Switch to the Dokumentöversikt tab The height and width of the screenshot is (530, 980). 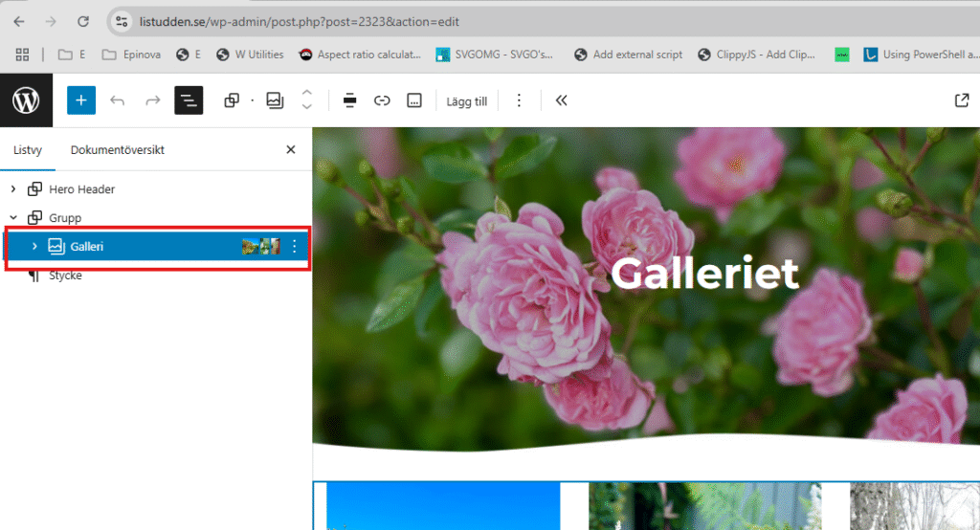click(x=118, y=150)
